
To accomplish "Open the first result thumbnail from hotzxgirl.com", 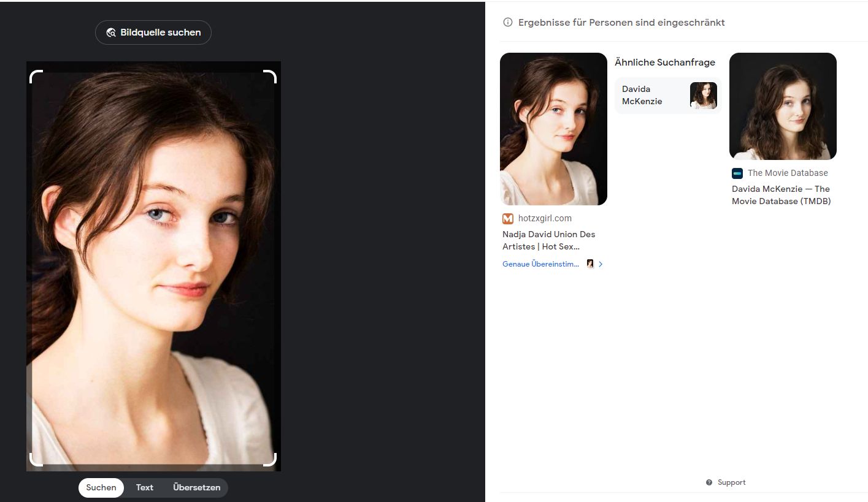I will [x=553, y=129].
